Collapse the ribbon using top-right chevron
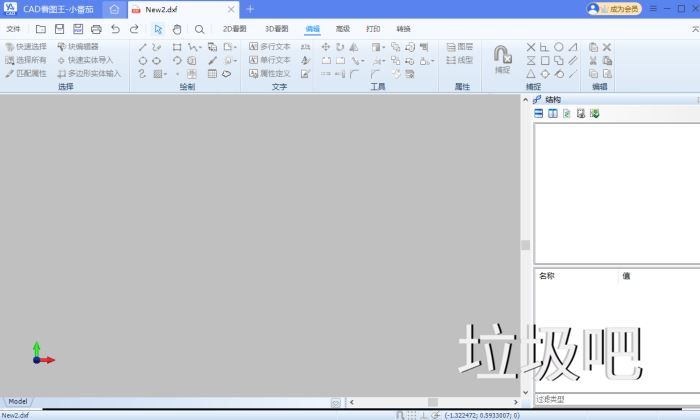This screenshot has height=420, width=700. 692,29
